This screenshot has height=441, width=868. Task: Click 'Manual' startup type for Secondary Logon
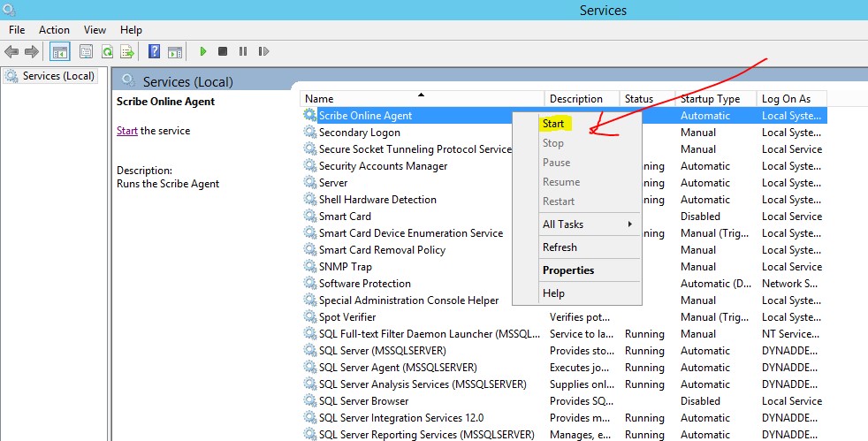point(698,133)
